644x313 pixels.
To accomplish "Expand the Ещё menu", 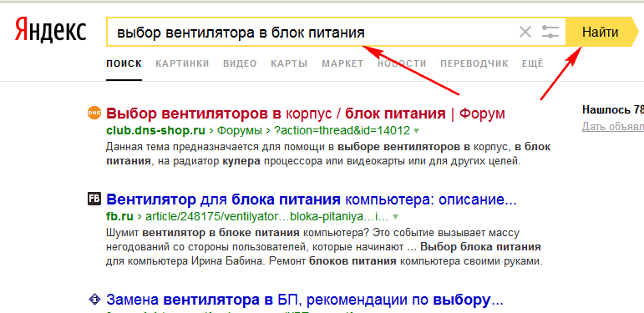I will coord(532,63).
